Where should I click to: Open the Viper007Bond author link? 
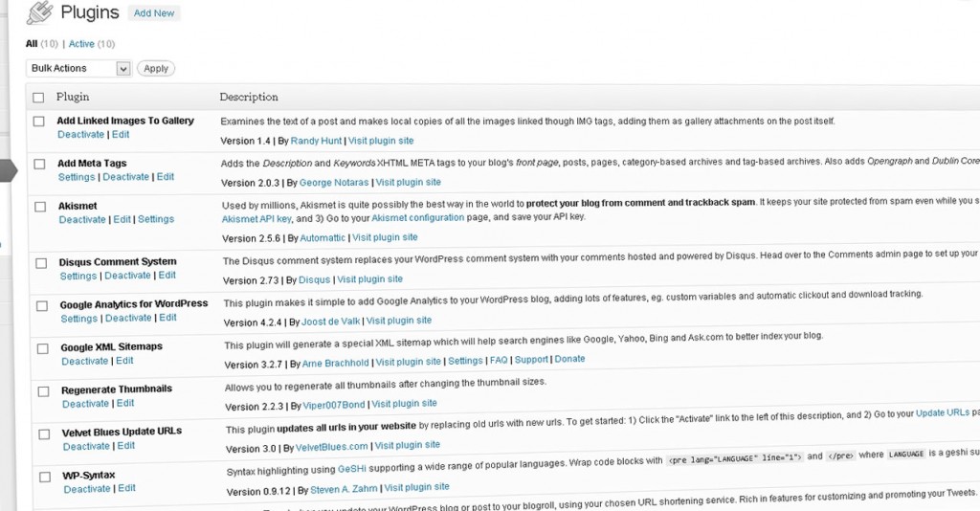click(334, 405)
